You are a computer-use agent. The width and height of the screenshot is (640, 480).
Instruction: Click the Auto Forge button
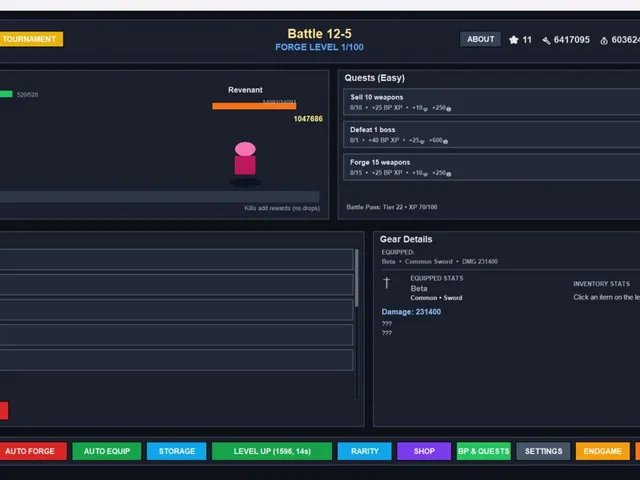tap(33, 451)
